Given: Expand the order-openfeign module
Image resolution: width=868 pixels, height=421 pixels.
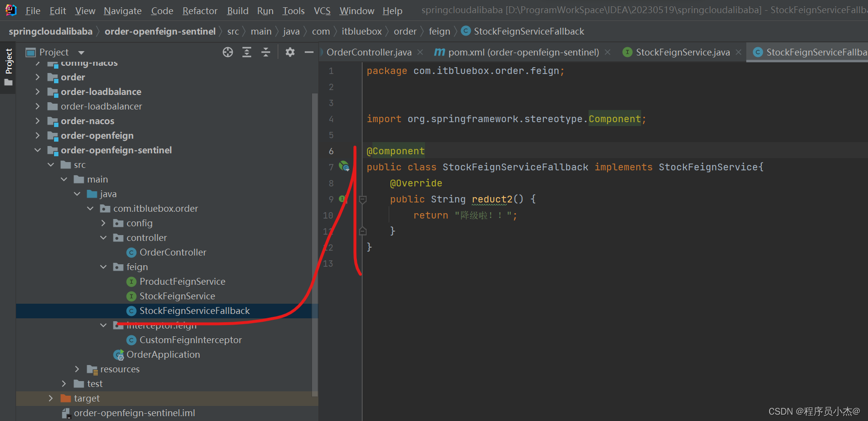Looking at the screenshot, I should [x=37, y=135].
